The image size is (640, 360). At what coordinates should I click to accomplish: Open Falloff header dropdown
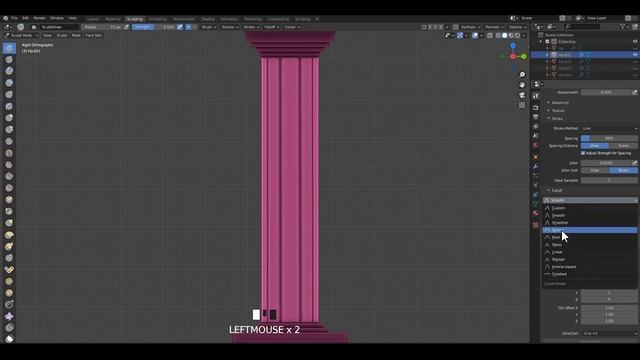click(271, 27)
